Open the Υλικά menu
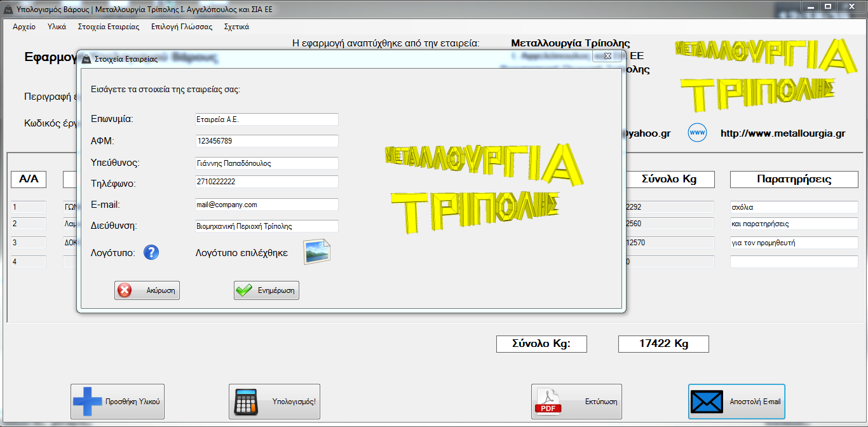 (x=57, y=27)
